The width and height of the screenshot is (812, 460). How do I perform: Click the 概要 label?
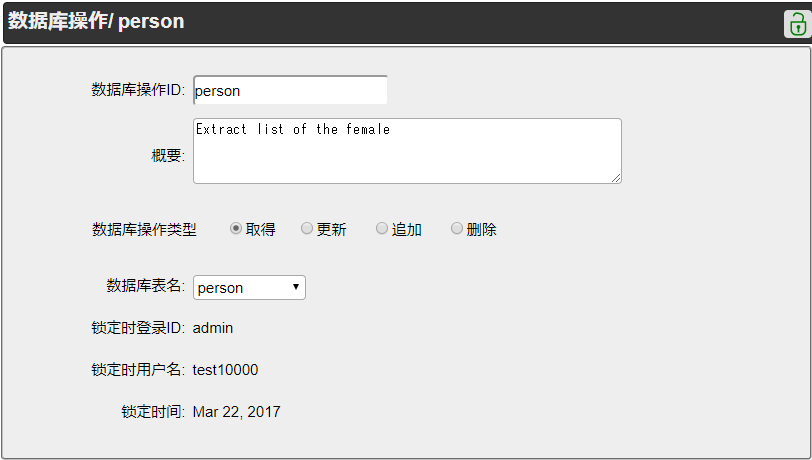[168, 155]
